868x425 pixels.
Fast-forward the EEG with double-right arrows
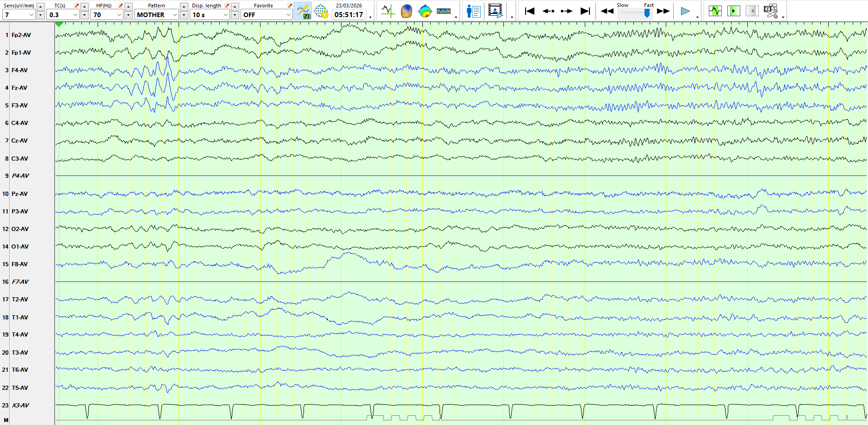point(663,11)
